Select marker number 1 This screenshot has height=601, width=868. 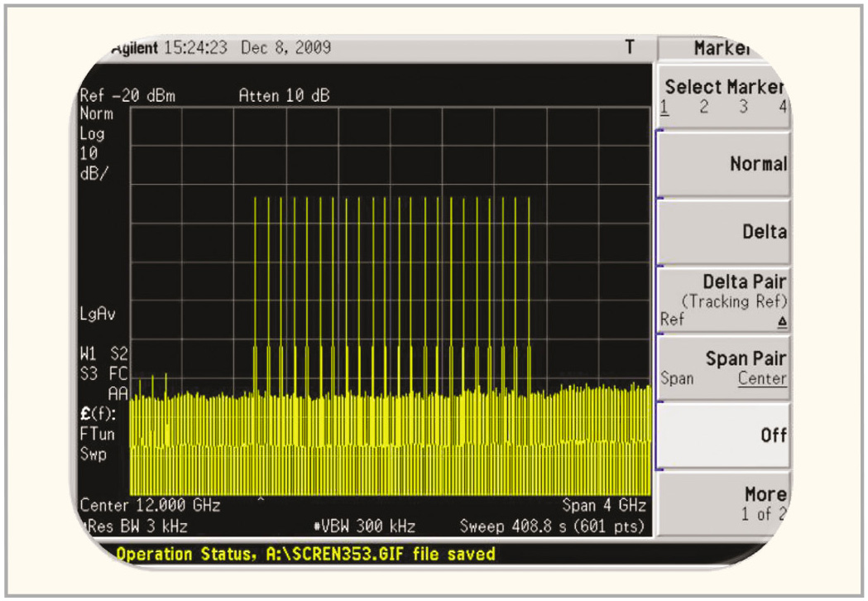pos(665,107)
